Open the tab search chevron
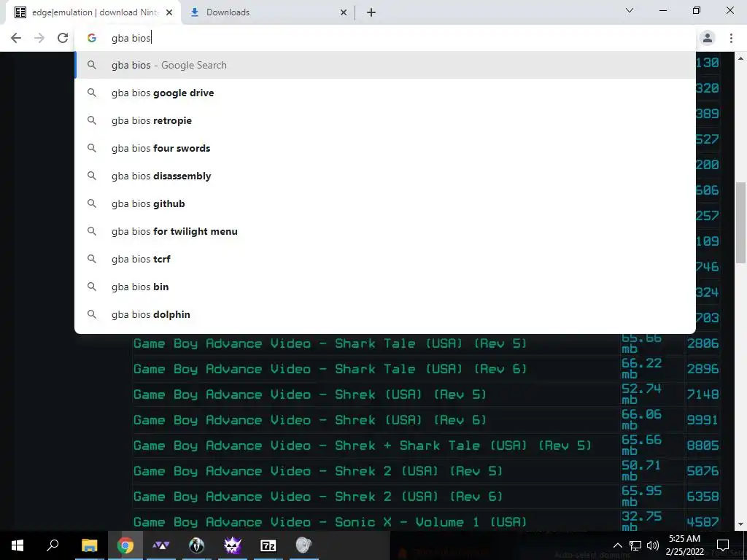This screenshot has height=560, width=747. tap(630, 10)
